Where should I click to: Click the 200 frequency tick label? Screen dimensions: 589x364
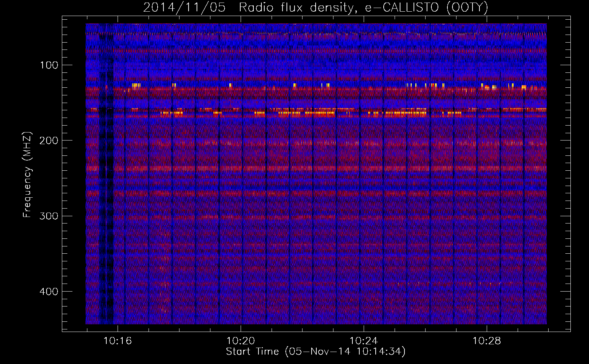[x=49, y=141]
